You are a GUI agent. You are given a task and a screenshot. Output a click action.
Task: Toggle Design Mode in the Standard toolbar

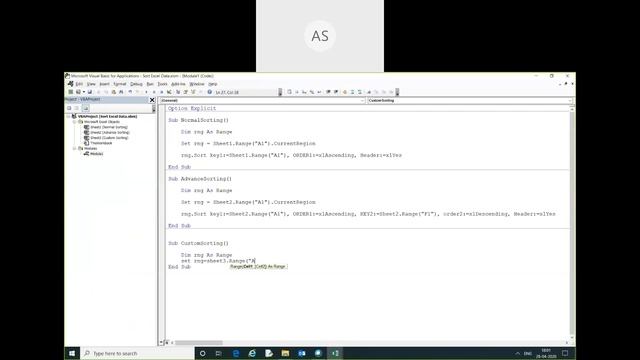click(x=169, y=92)
